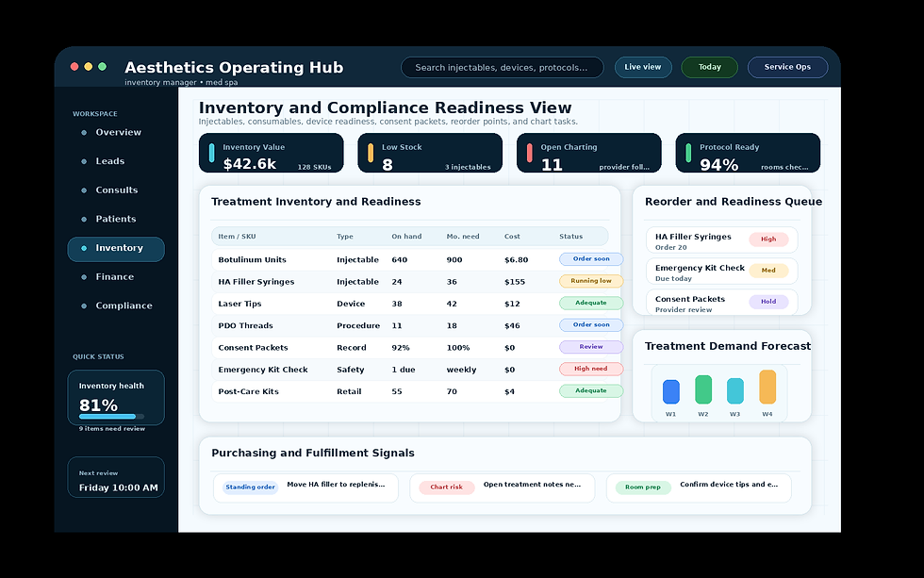The width and height of the screenshot is (924, 578).
Task: Select the HA Filler Syringes table row name
Action: tap(256, 282)
